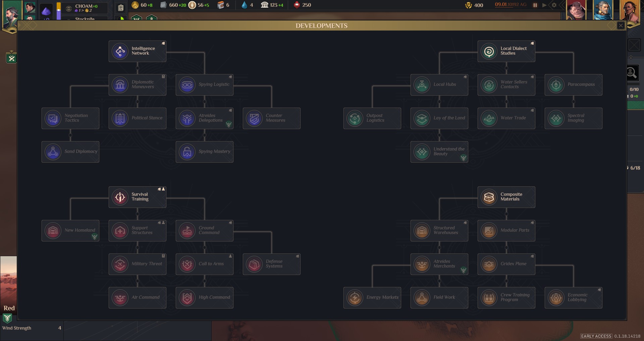
Task: Select the Support Structures development icon
Action: (x=120, y=231)
